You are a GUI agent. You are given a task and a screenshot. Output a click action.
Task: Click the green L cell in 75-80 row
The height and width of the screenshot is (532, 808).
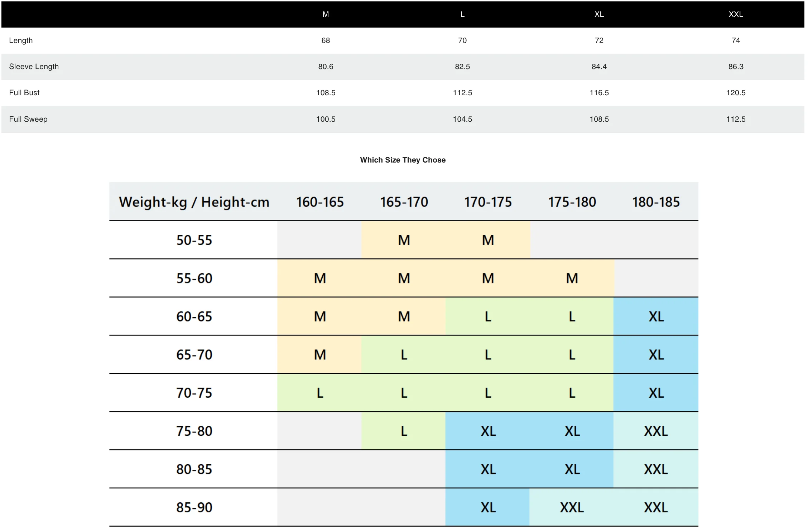pyautogui.click(x=404, y=431)
